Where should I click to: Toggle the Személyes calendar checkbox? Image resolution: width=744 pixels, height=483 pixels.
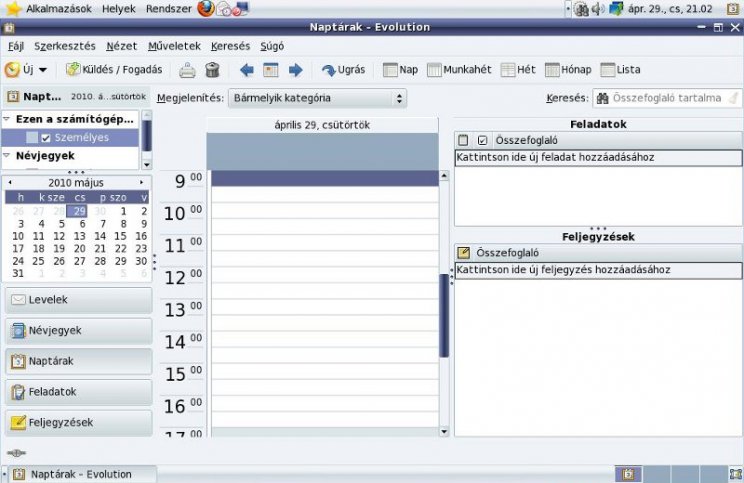coord(46,138)
